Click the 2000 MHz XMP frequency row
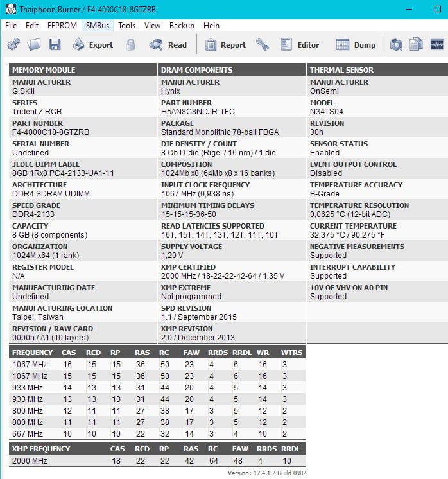The height and width of the screenshot is (479, 448). pos(157,460)
